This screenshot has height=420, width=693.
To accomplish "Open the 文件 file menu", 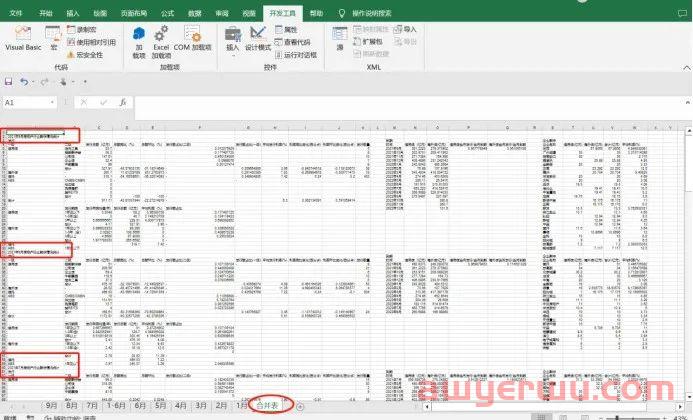I will [x=16, y=13].
